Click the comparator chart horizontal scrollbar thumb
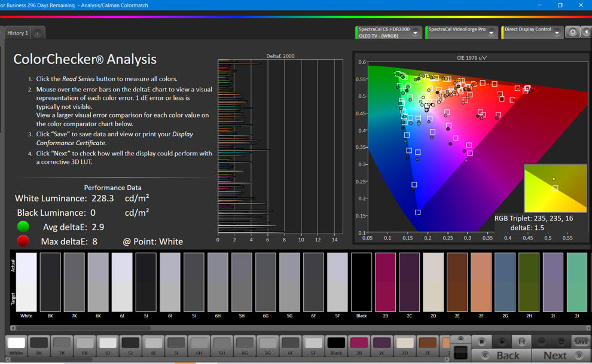 [x=83, y=328]
